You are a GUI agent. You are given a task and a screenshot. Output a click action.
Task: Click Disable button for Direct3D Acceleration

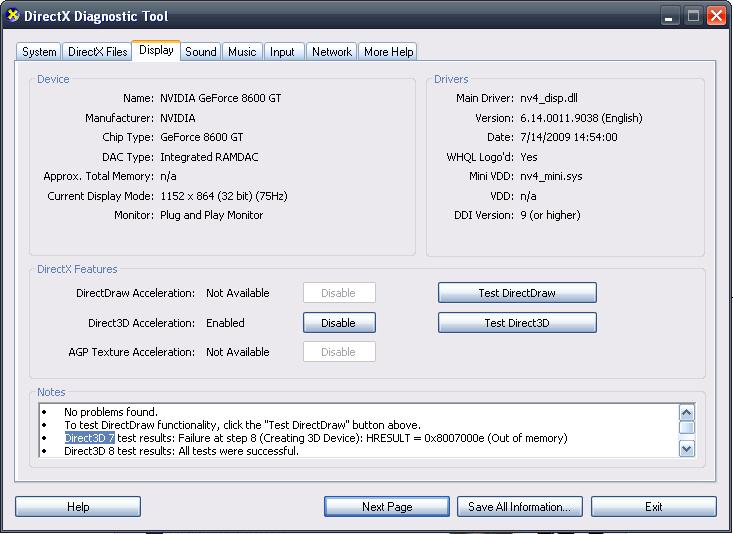coord(339,323)
